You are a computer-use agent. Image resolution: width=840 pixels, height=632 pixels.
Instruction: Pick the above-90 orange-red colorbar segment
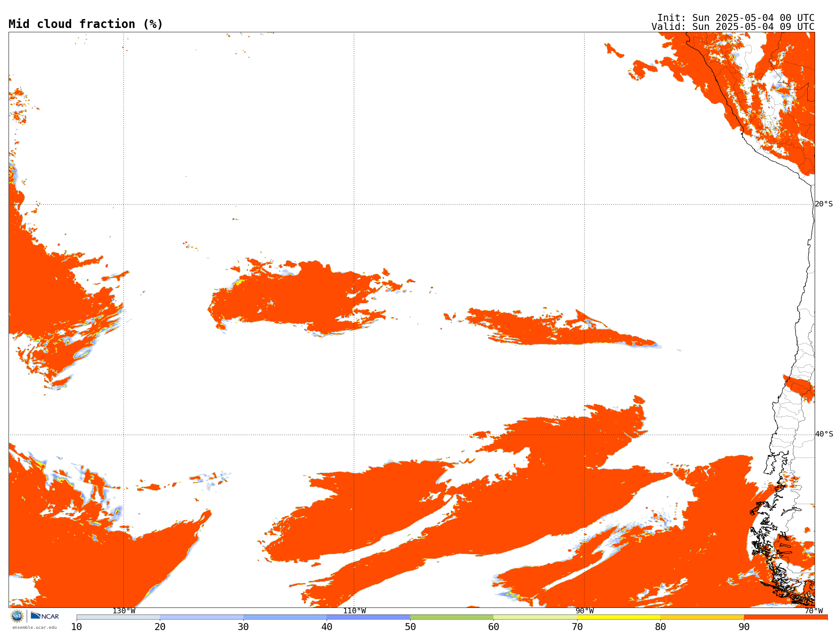point(786,617)
